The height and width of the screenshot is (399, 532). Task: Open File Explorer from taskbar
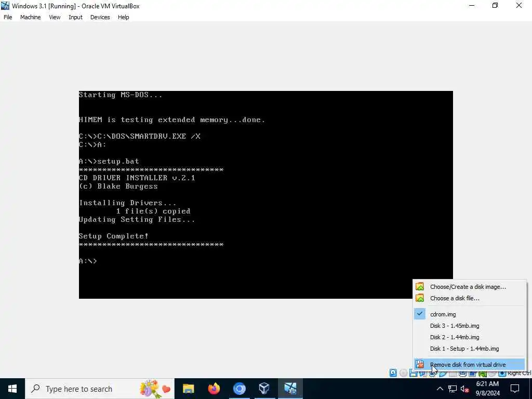coord(188,389)
